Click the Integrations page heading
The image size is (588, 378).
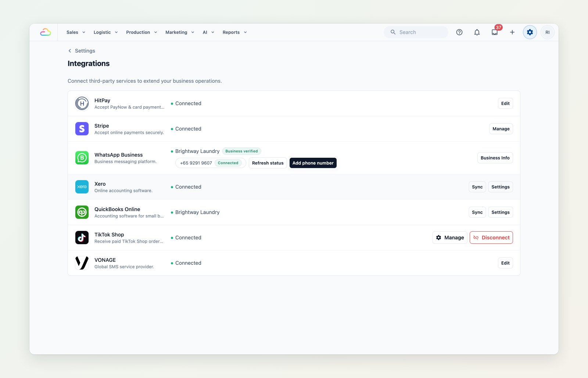pos(89,64)
